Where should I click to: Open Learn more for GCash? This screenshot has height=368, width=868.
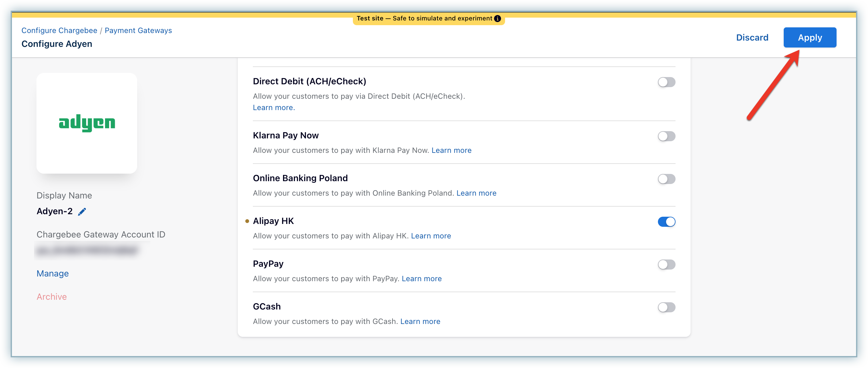pos(420,321)
